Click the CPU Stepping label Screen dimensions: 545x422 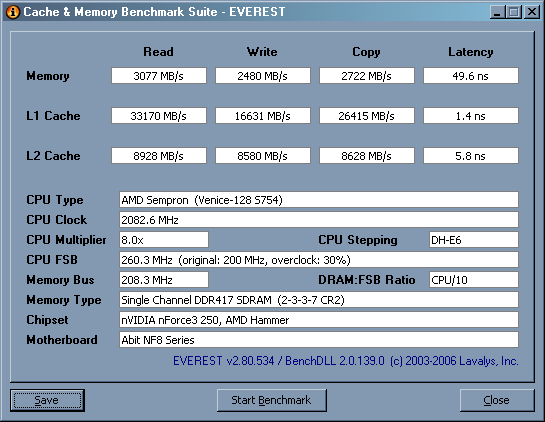(358, 240)
